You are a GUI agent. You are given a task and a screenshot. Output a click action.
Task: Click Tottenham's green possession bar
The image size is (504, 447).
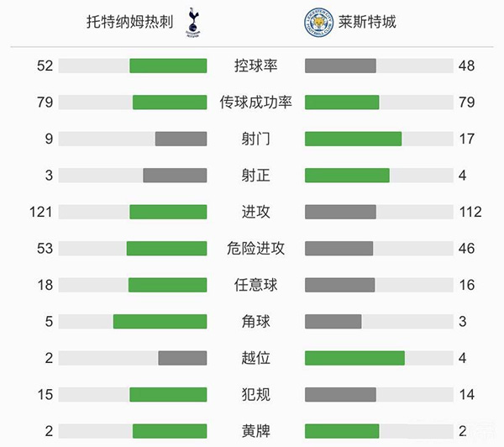(x=168, y=66)
